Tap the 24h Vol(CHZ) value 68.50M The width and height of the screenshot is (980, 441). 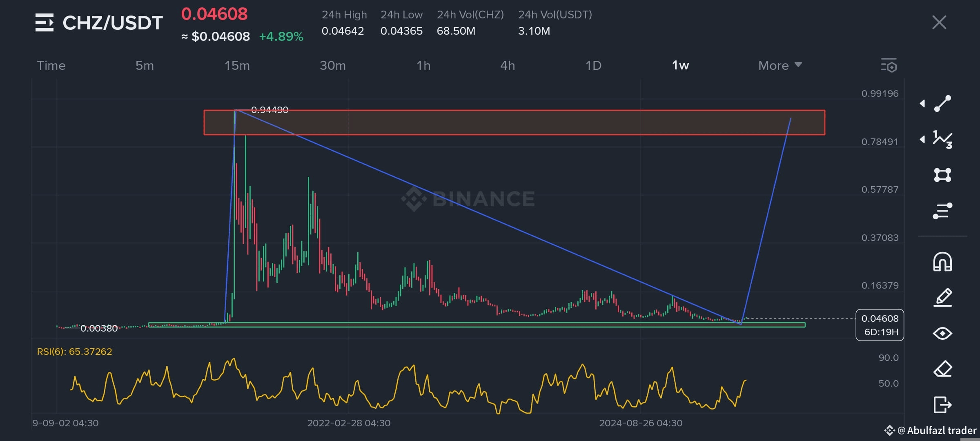tap(456, 31)
